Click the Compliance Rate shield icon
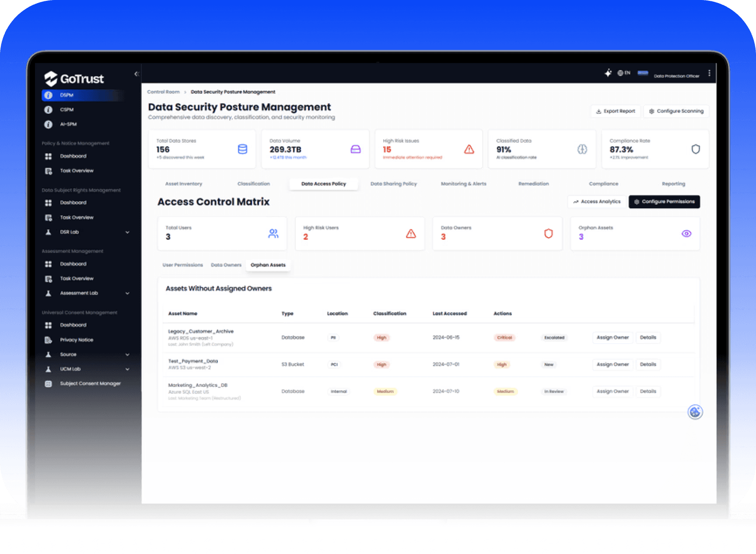 pyautogui.click(x=696, y=149)
